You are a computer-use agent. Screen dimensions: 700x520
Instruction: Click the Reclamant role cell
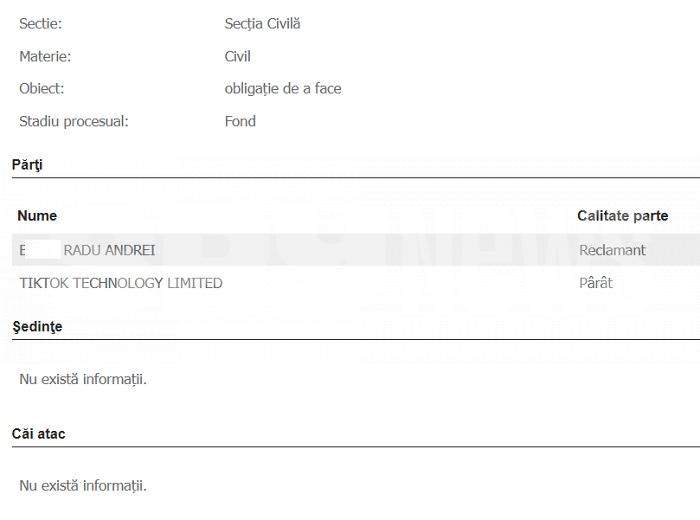pyautogui.click(x=612, y=250)
